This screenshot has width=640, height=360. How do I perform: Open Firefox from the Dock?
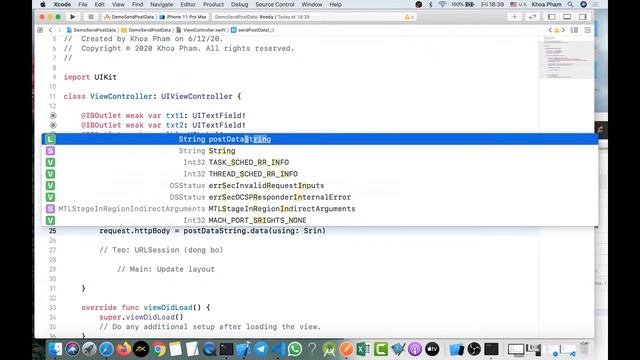124,349
